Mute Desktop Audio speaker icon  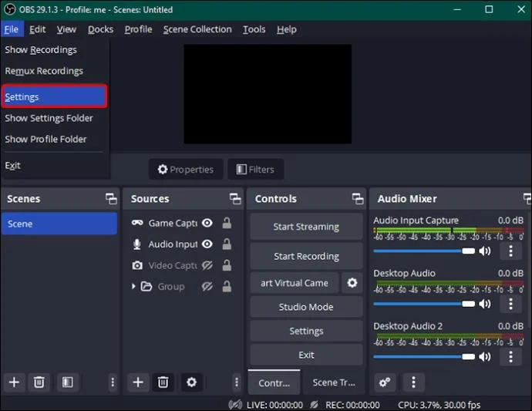coord(484,304)
